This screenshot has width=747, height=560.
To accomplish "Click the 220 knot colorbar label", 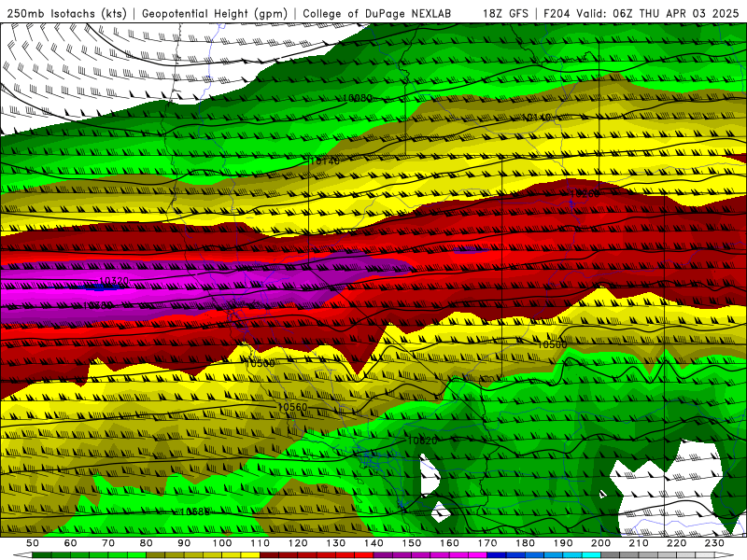I will tap(676, 543).
